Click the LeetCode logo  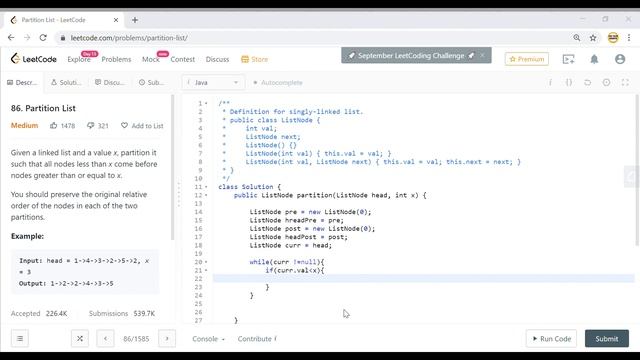(33, 59)
